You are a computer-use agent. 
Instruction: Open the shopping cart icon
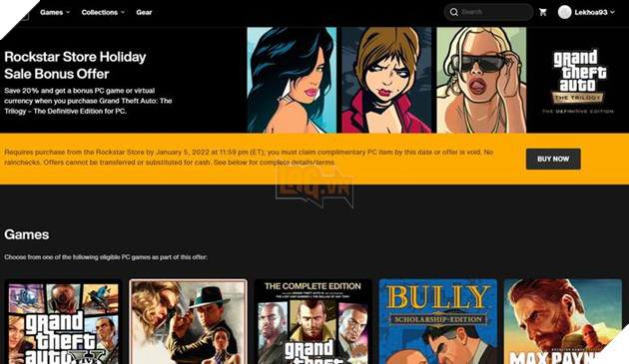click(543, 12)
